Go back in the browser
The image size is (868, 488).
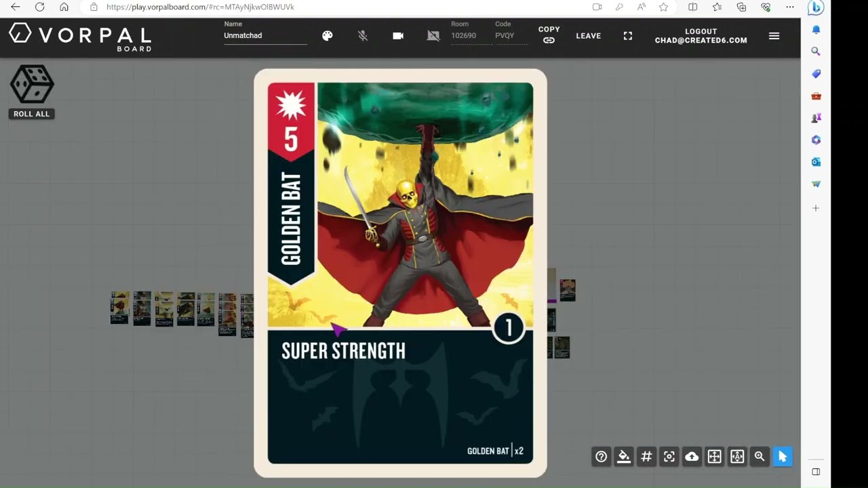click(15, 7)
